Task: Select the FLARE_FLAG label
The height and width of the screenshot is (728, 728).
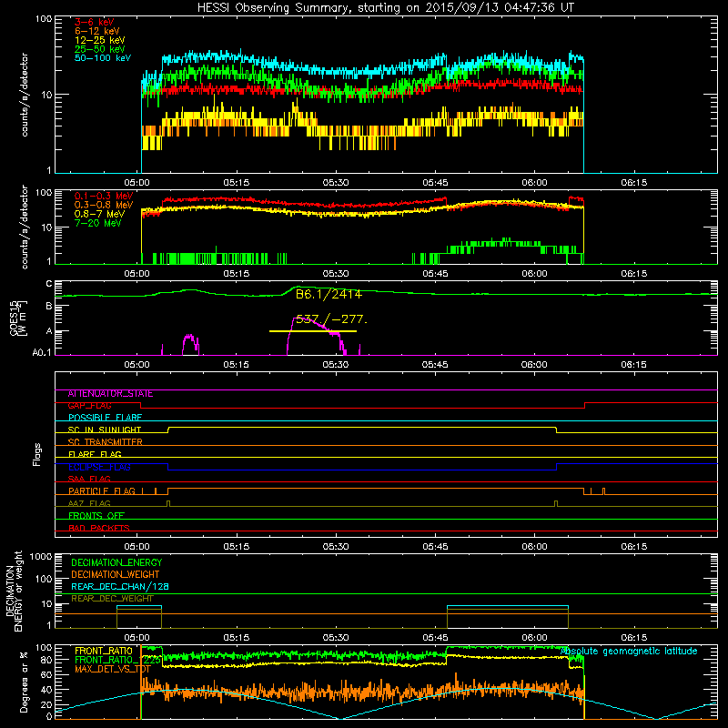Action: pos(95,454)
